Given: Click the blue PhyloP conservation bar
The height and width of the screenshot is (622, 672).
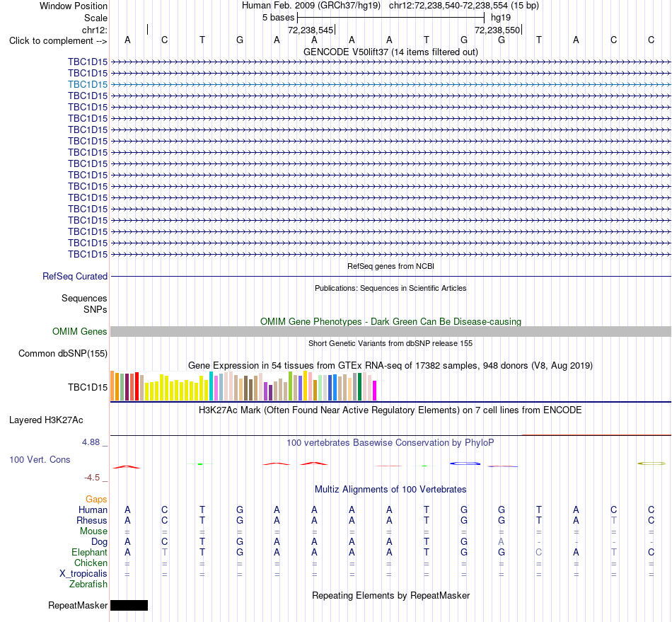Looking at the screenshot, I should 465,463.
